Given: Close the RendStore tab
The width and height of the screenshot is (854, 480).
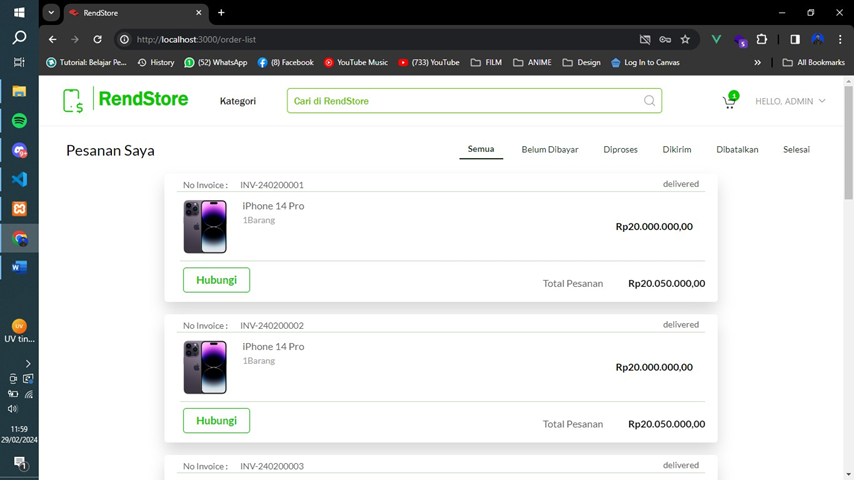Looking at the screenshot, I should (199, 13).
